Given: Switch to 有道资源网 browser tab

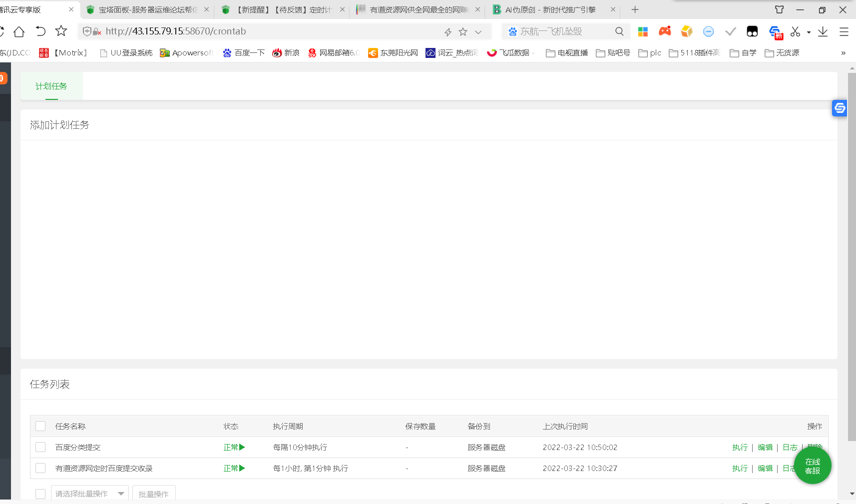Looking at the screenshot, I should point(419,9).
